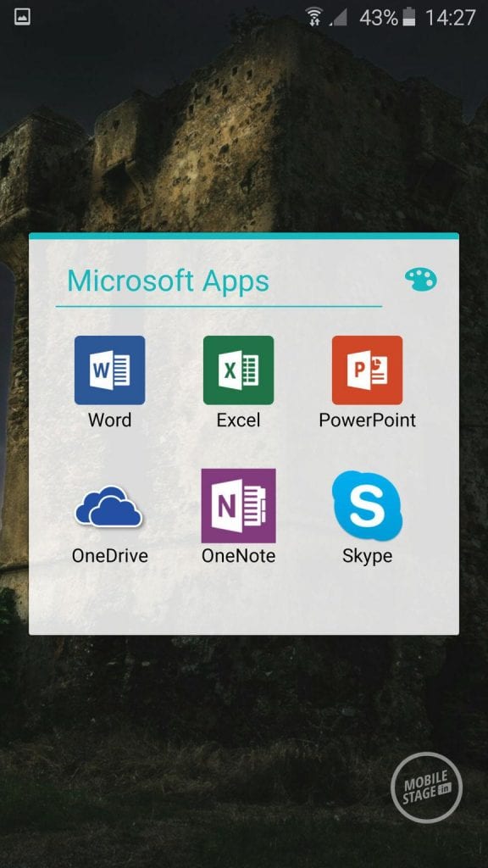Image resolution: width=488 pixels, height=868 pixels.
Task: Open the PowerPoint app icon
Action: pyautogui.click(x=368, y=370)
